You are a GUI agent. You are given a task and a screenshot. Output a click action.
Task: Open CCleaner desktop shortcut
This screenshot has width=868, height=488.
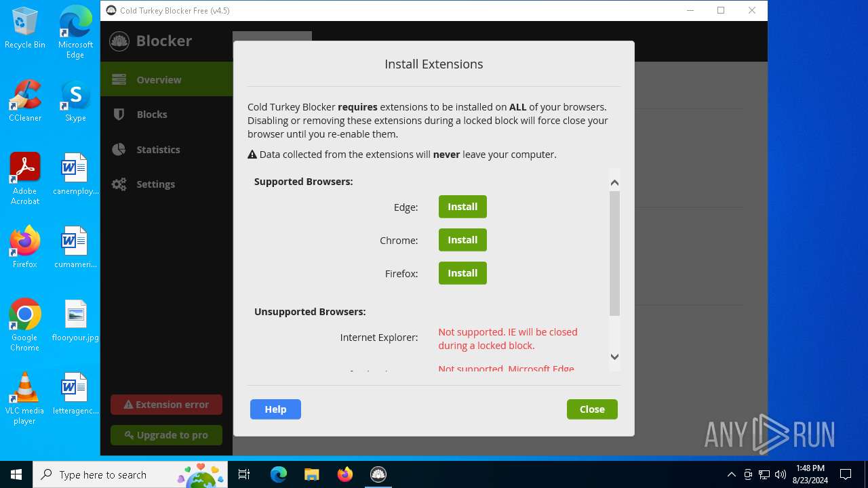[25, 101]
